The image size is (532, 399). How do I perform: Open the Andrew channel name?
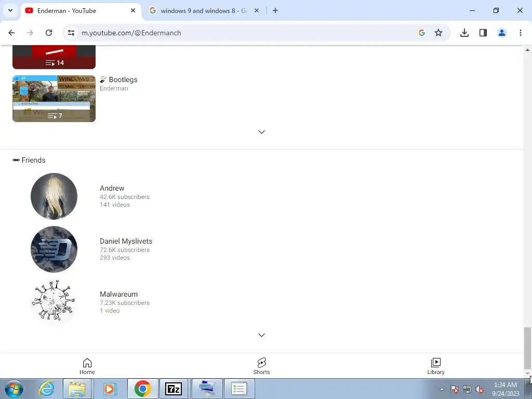(112, 188)
